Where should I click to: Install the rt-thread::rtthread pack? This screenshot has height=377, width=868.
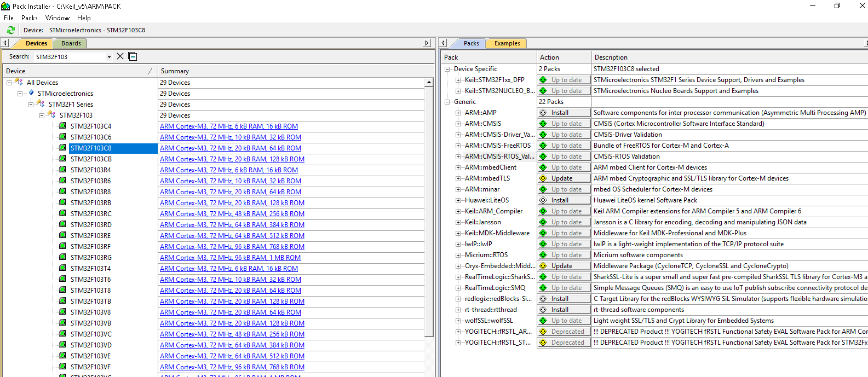(x=564, y=310)
